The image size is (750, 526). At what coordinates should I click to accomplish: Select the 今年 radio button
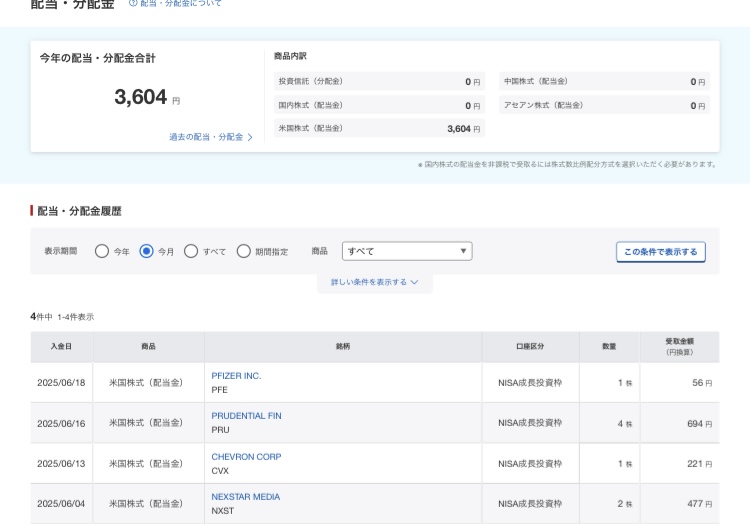click(x=101, y=251)
